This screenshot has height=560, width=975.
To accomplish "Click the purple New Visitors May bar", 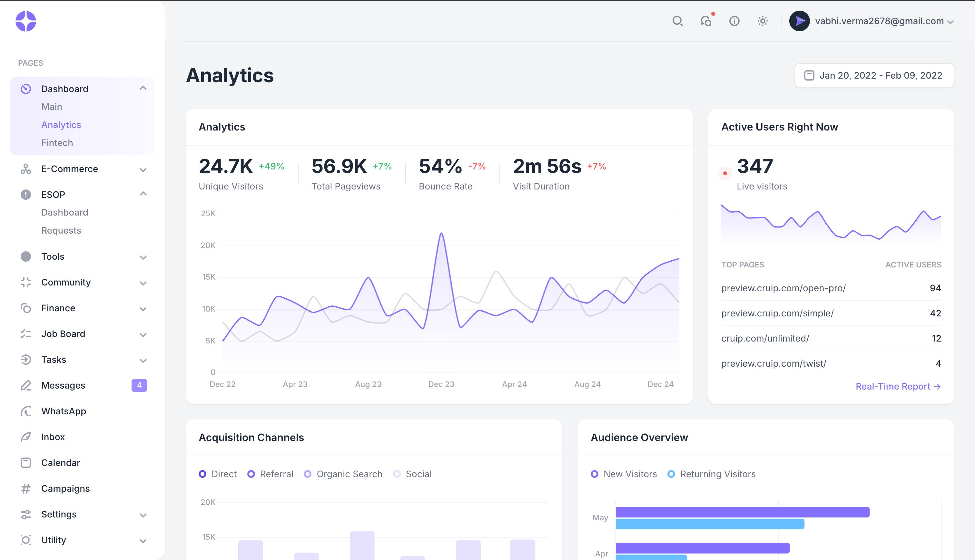I will pos(742,512).
